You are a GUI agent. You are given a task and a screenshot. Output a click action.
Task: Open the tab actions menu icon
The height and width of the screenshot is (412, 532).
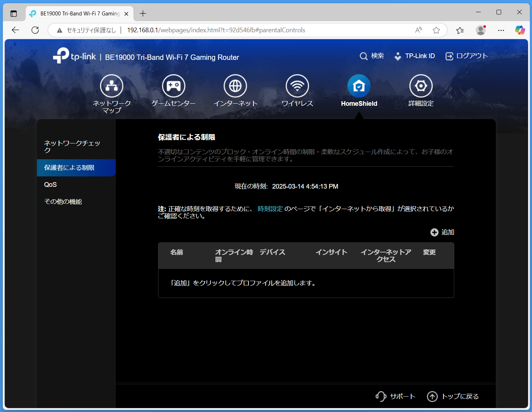pyautogui.click(x=14, y=14)
